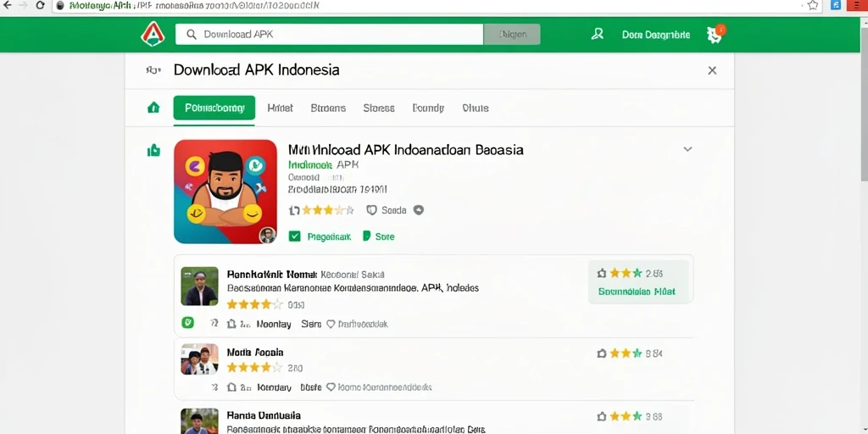
Task: Switch to the Btroens tab
Action: pyautogui.click(x=328, y=108)
